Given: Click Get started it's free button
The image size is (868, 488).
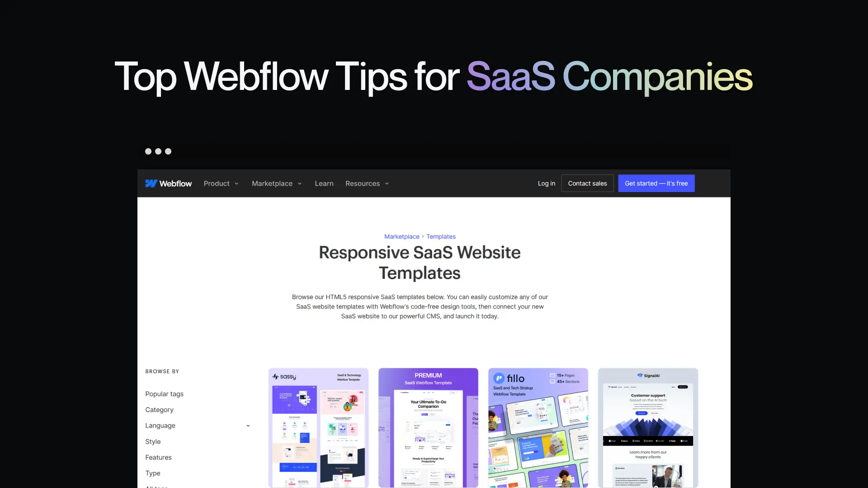Looking at the screenshot, I should (x=656, y=183).
